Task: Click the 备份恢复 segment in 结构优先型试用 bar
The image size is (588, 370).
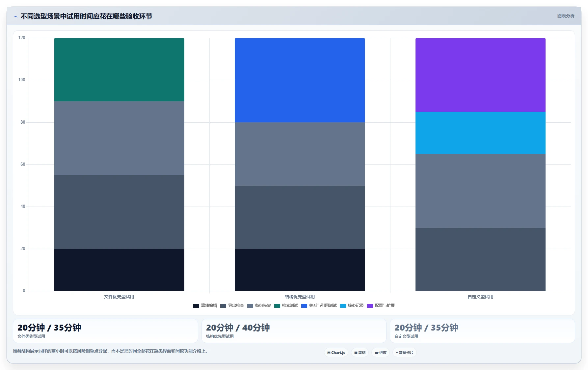Action: click(x=300, y=154)
